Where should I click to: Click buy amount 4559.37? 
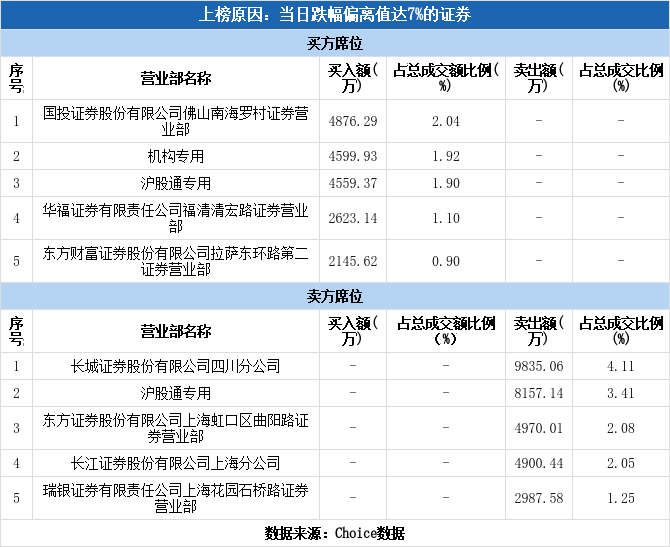tap(353, 183)
